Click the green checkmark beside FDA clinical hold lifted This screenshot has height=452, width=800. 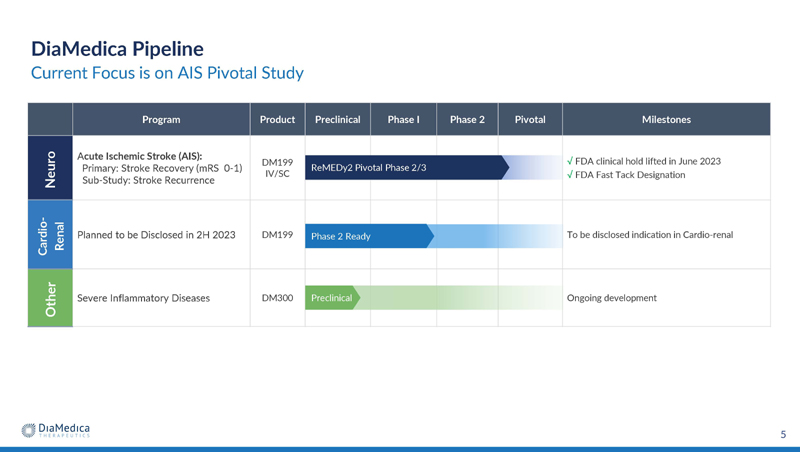[570, 161]
